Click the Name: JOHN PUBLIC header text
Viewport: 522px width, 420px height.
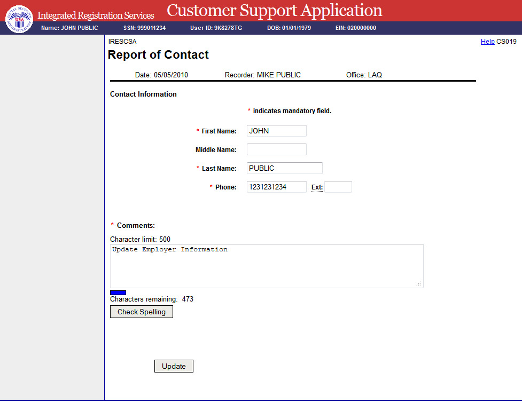[69, 28]
